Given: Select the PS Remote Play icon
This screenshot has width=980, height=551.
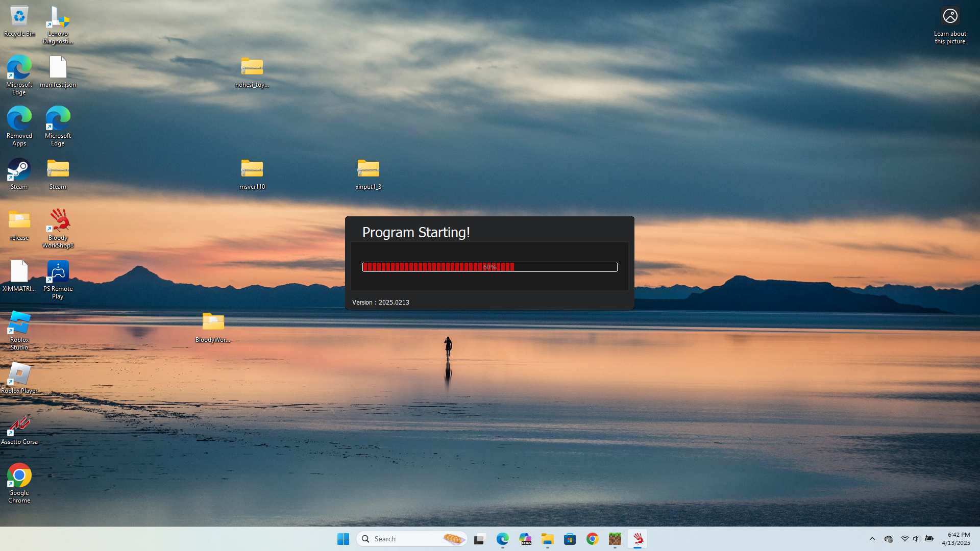Looking at the screenshot, I should [58, 272].
